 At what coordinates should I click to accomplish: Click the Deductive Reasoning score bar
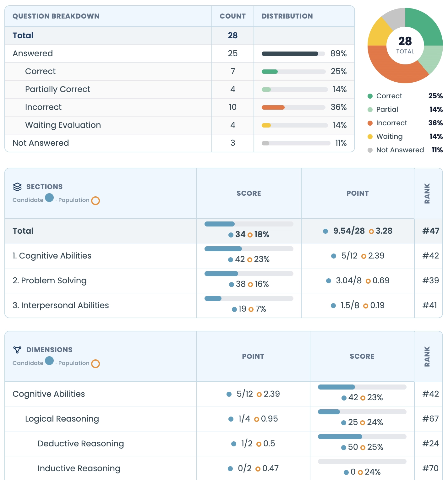[362, 437]
